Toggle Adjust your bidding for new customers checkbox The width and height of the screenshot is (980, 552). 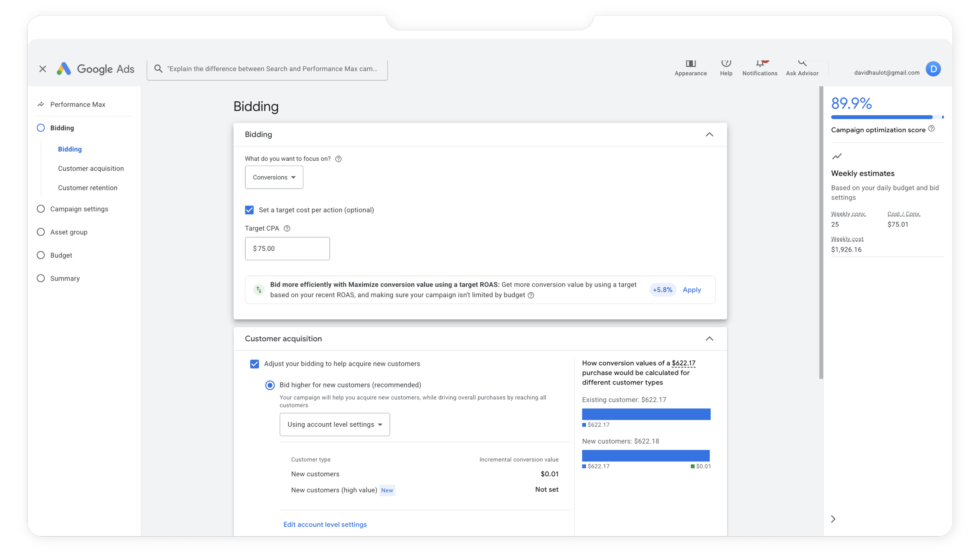[x=254, y=364]
